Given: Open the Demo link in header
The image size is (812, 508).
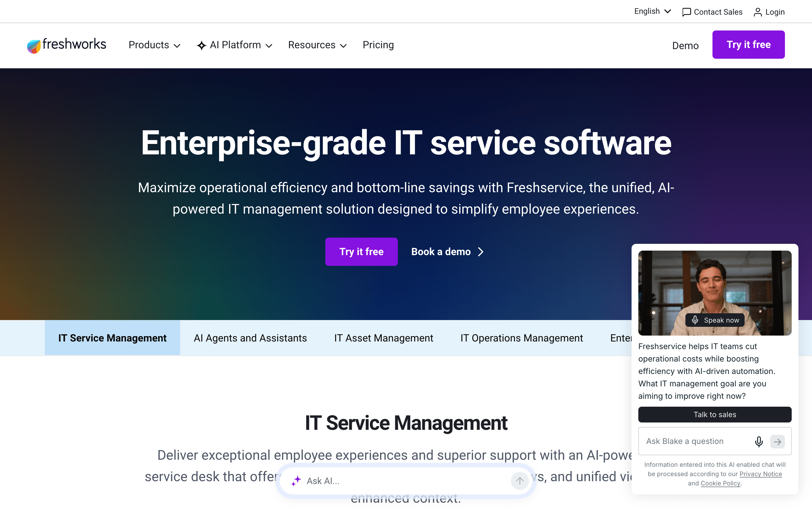Looking at the screenshot, I should (685, 46).
